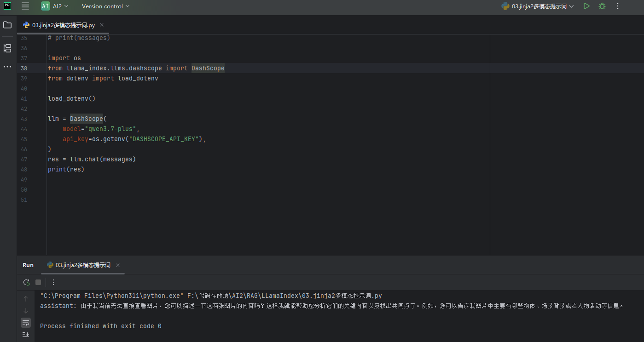Open the AI2 project dropdown

coord(55,6)
